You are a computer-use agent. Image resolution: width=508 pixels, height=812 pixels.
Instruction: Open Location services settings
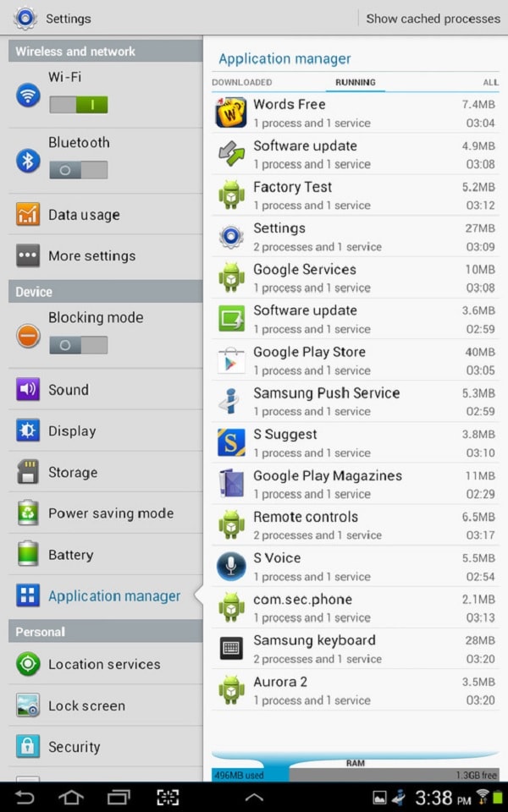[106, 664]
